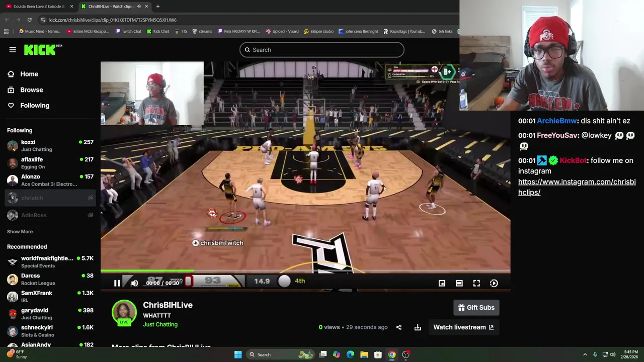
Task: Open the Instagram link in chat
Action: point(577,187)
